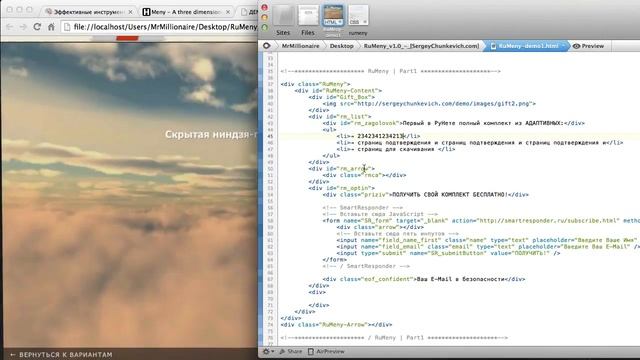Click the 'SR_submitButton' submit input line
This screenshot has height=360, width=640.
click(449, 253)
